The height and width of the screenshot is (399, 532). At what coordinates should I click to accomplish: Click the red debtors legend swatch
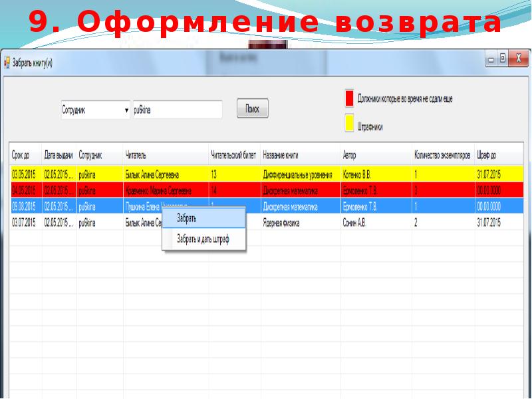(349, 98)
